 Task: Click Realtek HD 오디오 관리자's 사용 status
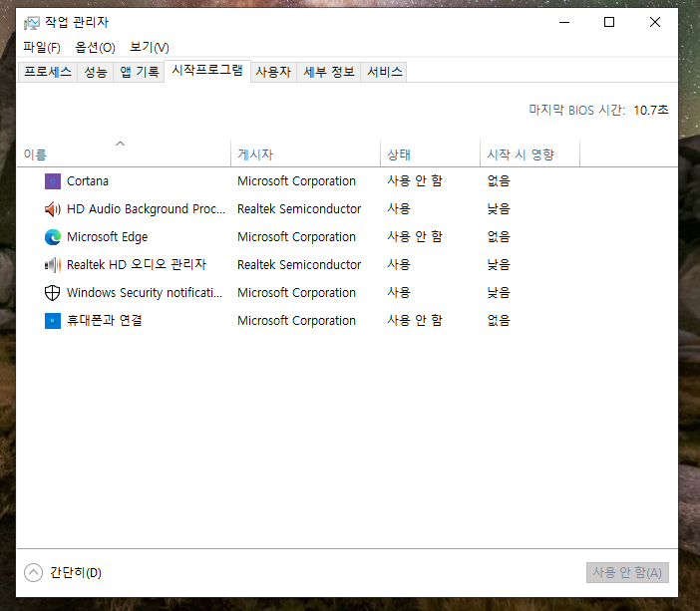[x=399, y=265]
